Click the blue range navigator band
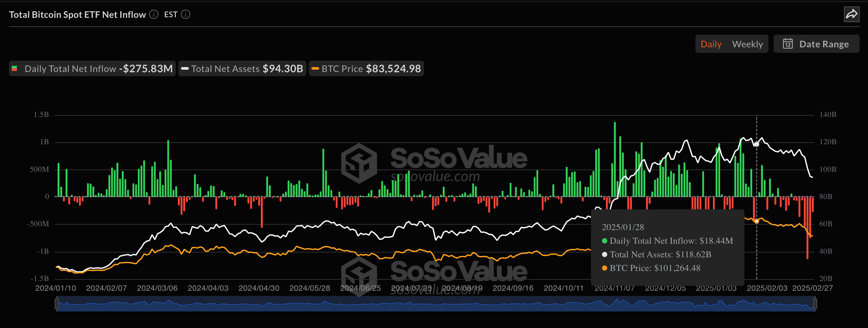868x328 pixels. coord(436,304)
